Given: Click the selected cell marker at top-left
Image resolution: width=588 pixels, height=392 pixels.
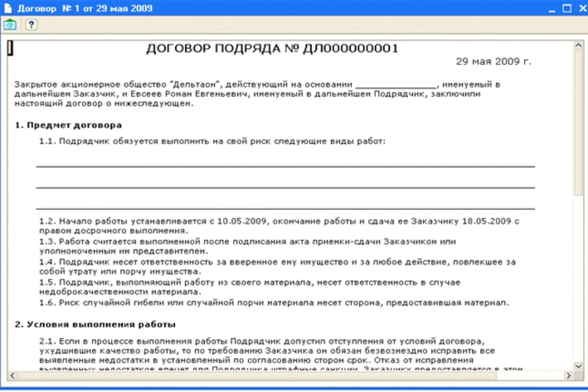Looking at the screenshot, I should 10,48.
